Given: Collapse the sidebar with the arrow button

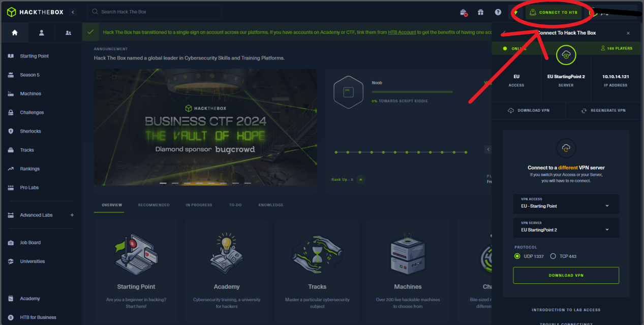Looking at the screenshot, I should tap(73, 12).
